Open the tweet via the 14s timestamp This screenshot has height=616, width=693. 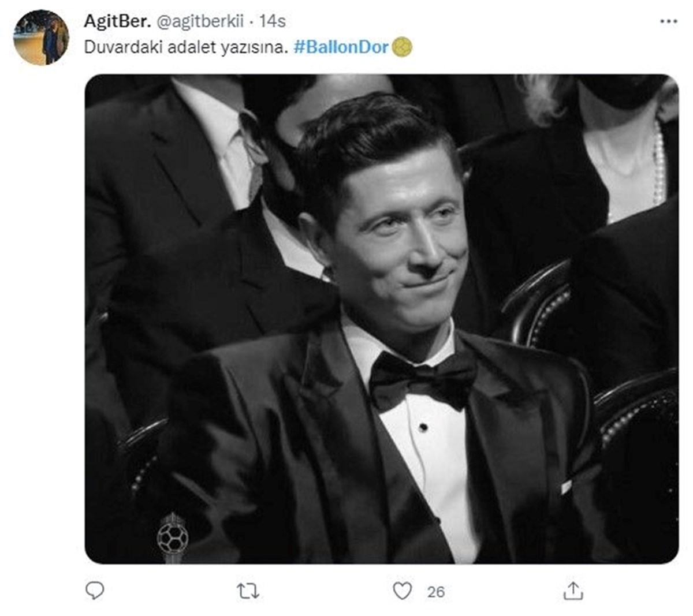pyautogui.click(x=273, y=21)
